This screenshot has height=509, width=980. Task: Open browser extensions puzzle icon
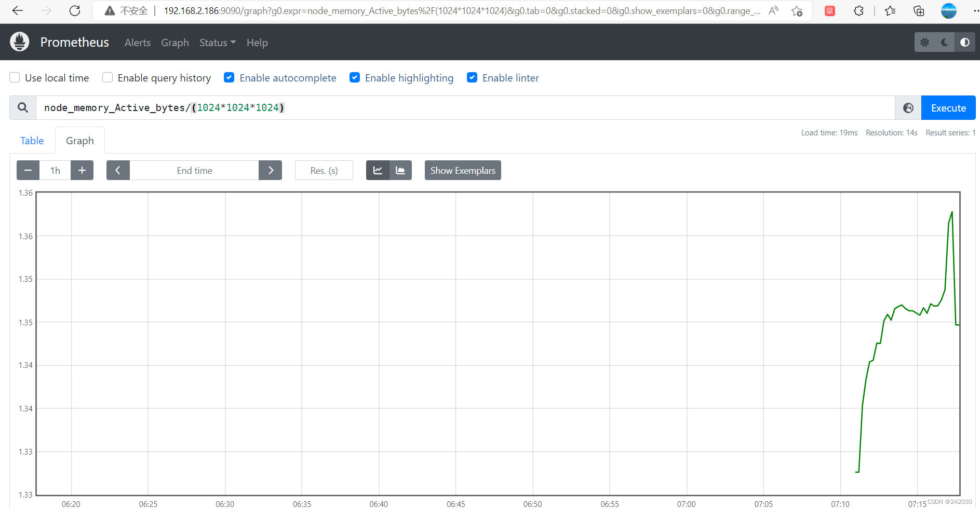pyautogui.click(x=858, y=11)
